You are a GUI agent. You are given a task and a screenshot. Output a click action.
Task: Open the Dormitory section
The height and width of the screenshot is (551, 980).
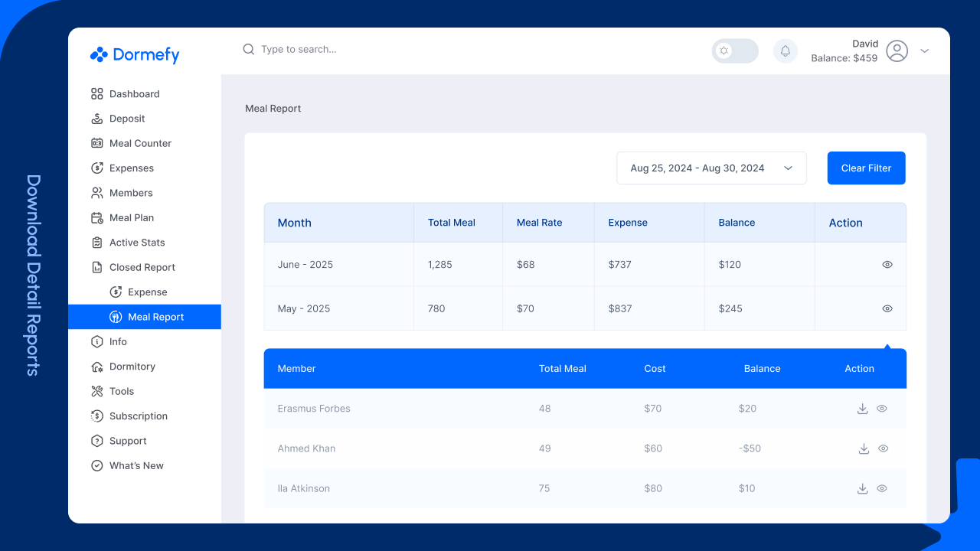[x=145, y=367]
